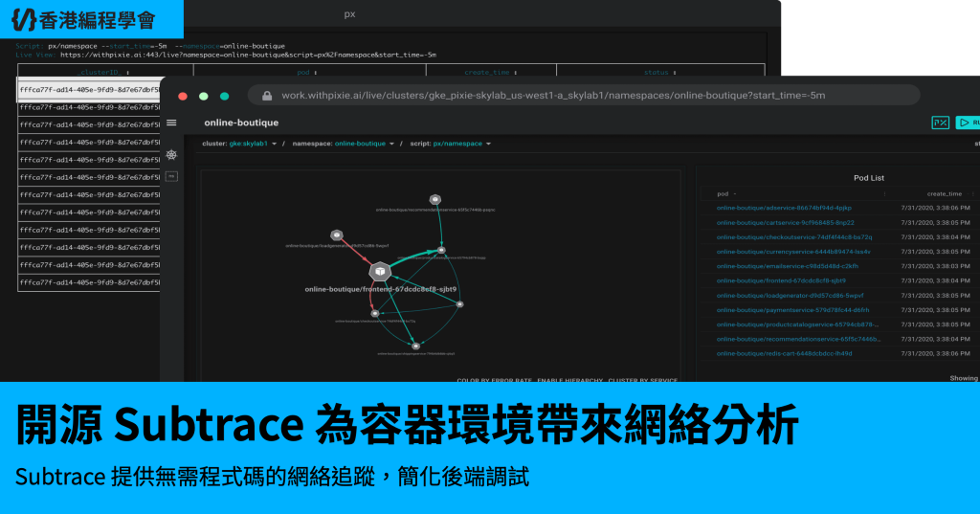Click the Subtrace headline in blue banner
The height and width of the screenshot is (514, 980).
point(407,425)
